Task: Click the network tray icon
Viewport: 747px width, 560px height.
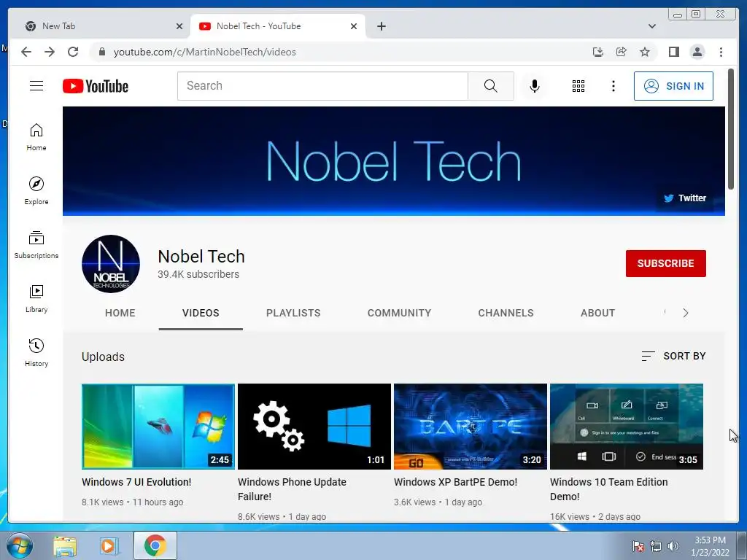Action: coord(656,545)
